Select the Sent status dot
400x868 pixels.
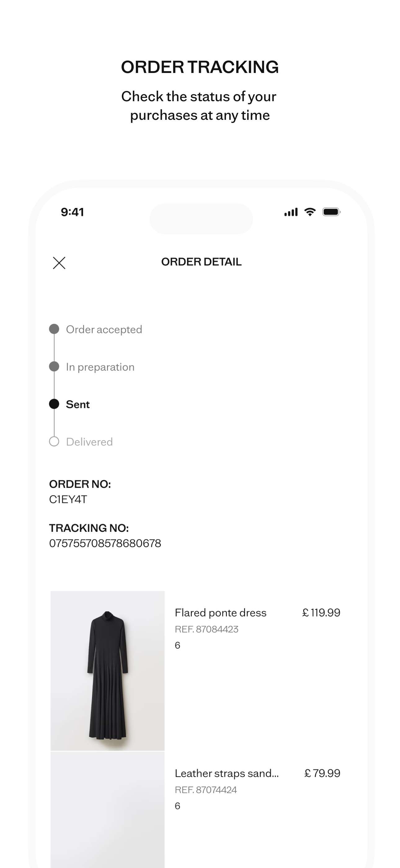(54, 404)
